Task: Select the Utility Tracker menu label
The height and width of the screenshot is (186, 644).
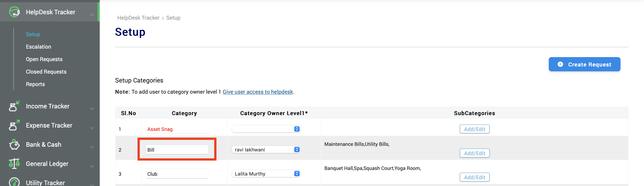Action: point(45,182)
